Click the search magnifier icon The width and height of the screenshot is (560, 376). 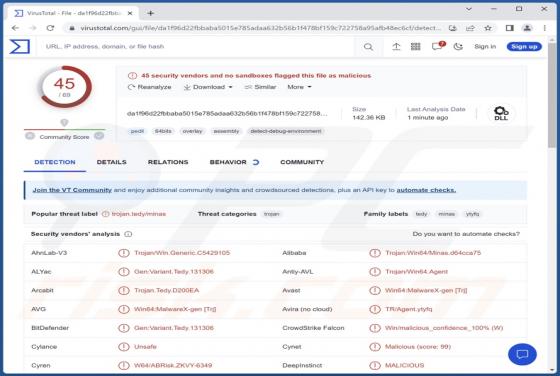(368, 47)
